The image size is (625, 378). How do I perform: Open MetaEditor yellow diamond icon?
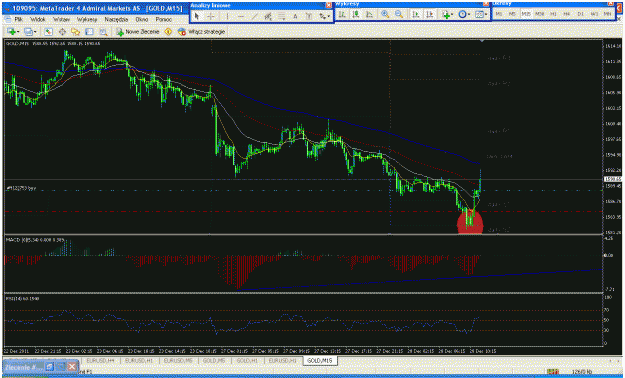[x=168, y=32]
